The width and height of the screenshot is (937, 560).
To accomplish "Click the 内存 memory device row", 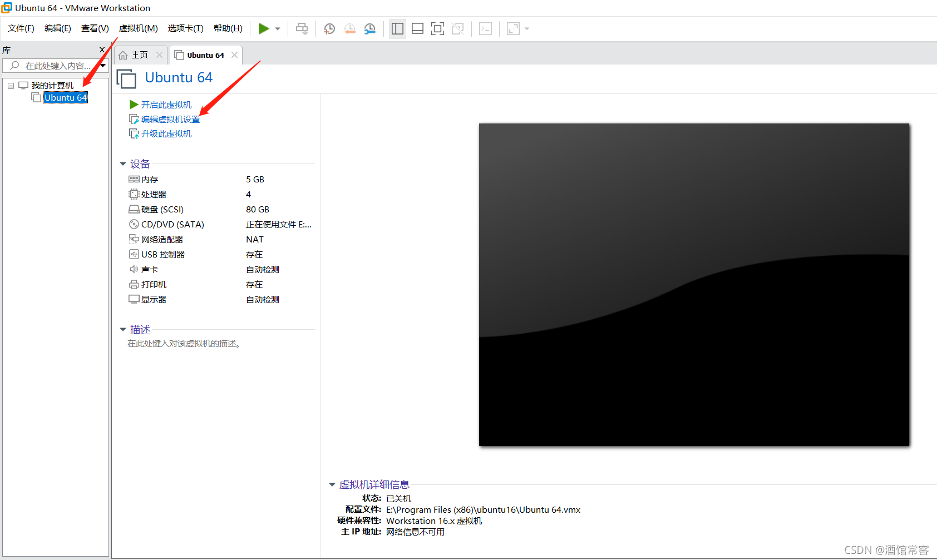I will pos(221,179).
